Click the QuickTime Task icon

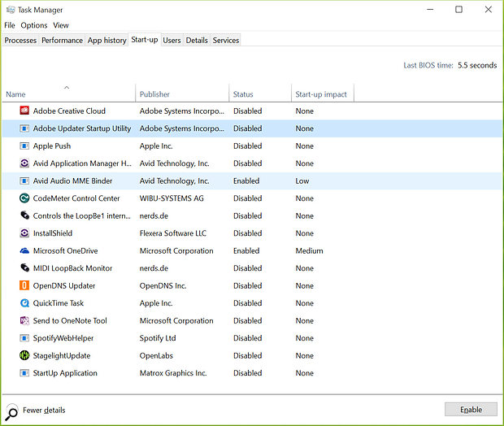point(24,303)
